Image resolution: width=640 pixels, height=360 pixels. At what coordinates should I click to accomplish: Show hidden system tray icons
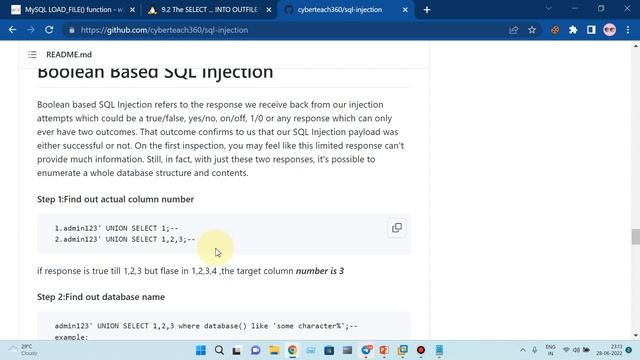523,350
